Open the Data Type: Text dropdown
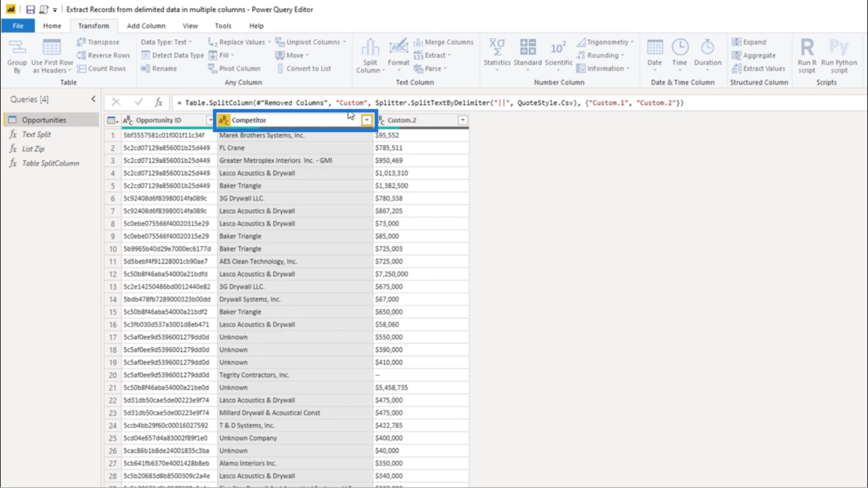 coord(166,42)
